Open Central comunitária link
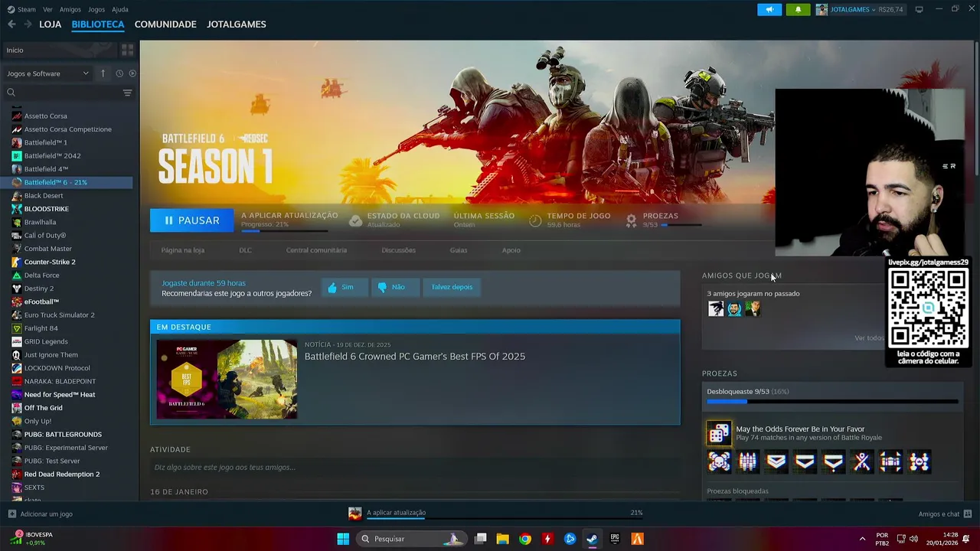This screenshot has width=980, height=551. coord(316,250)
